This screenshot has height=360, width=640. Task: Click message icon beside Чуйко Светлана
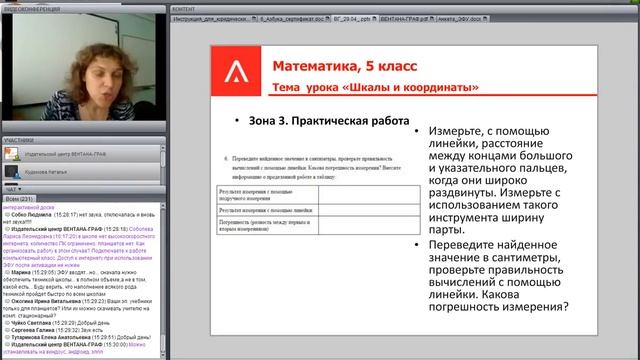click(x=7, y=323)
